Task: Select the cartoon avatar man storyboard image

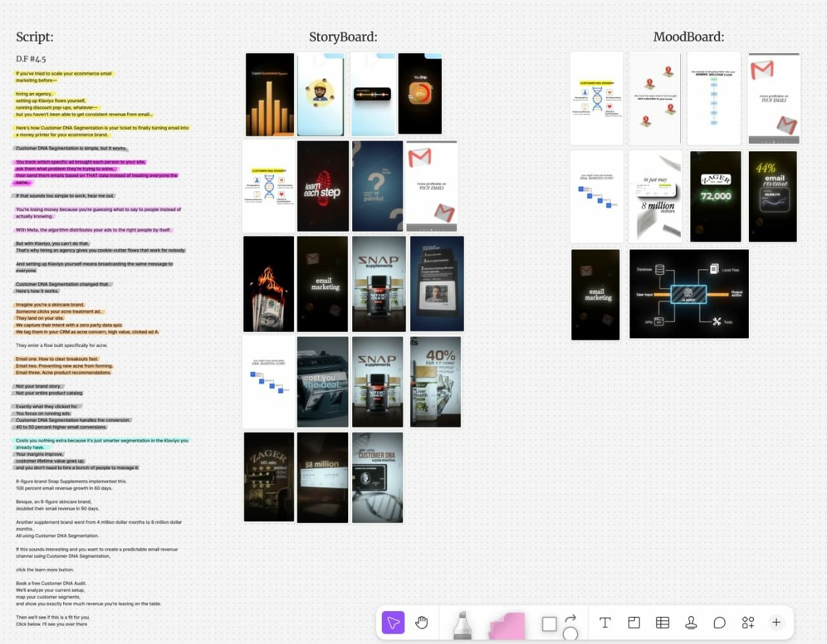Action: pyautogui.click(x=320, y=95)
